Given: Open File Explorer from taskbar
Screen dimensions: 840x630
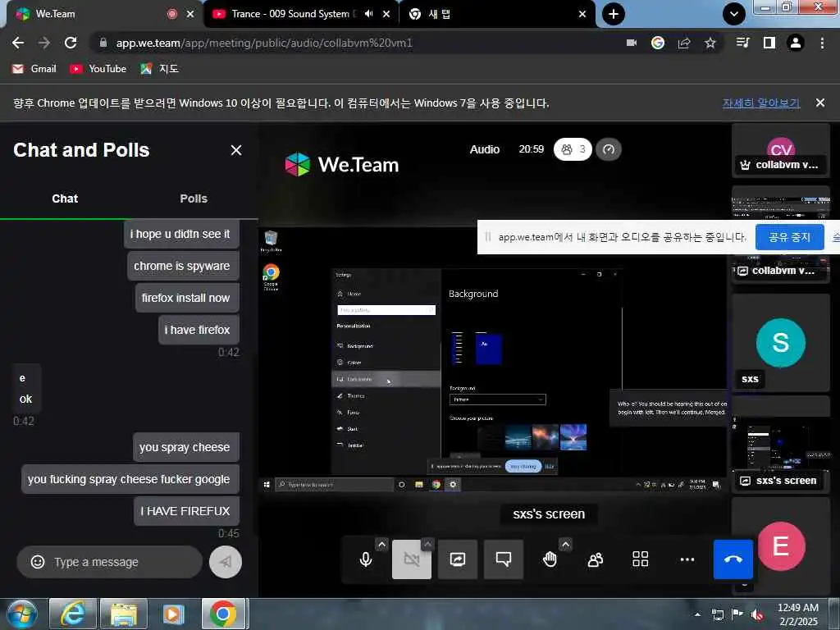Looking at the screenshot, I should coord(123,614).
